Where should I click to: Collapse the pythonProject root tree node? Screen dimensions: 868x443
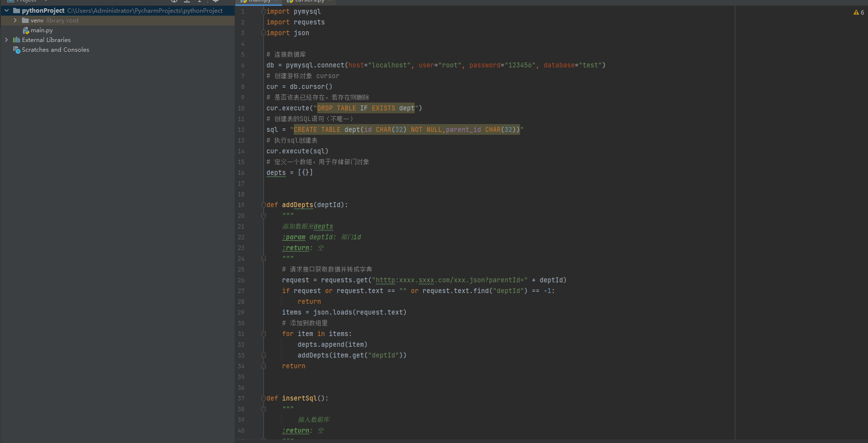pyautogui.click(x=7, y=11)
